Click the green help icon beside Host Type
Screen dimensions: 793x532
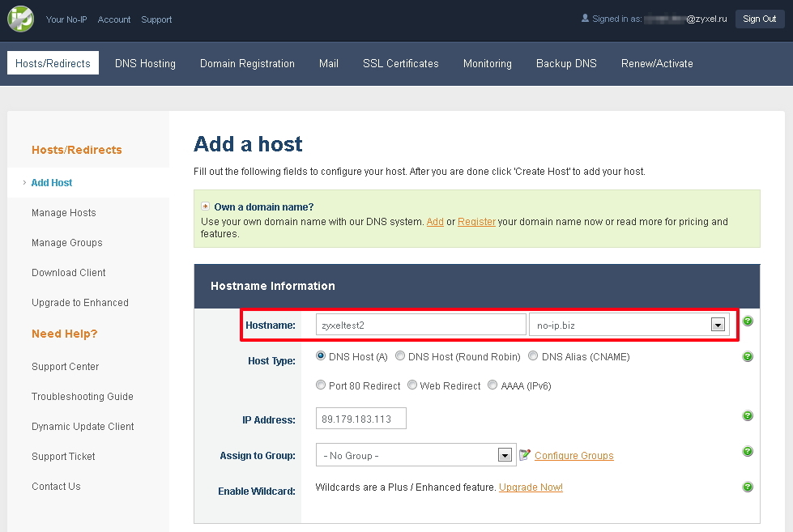(x=748, y=356)
